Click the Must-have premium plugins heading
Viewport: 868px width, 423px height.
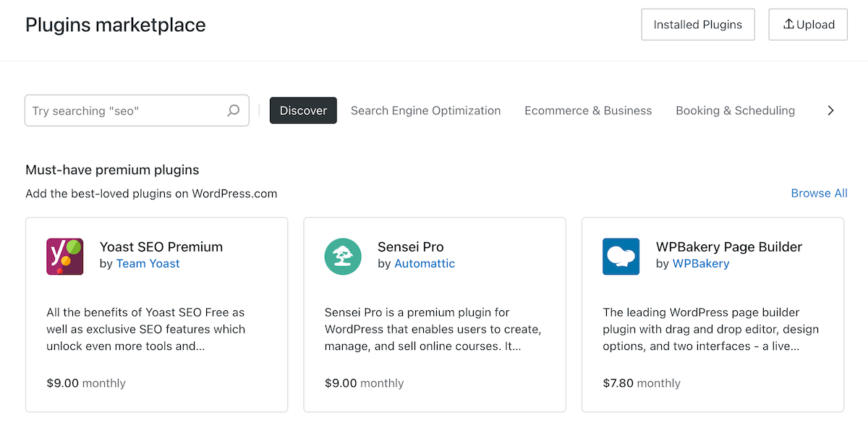pos(112,170)
